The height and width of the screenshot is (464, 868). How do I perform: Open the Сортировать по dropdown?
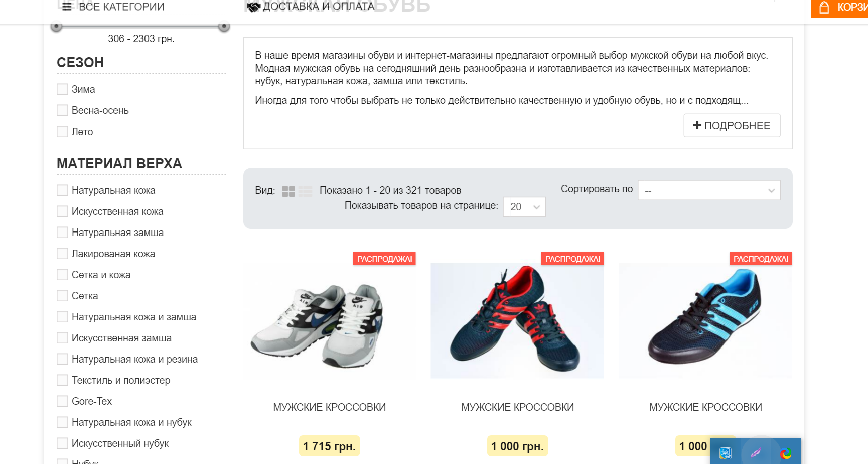tap(708, 190)
